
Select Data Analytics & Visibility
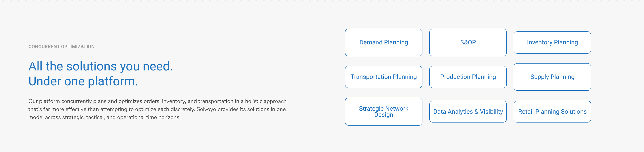point(468,112)
